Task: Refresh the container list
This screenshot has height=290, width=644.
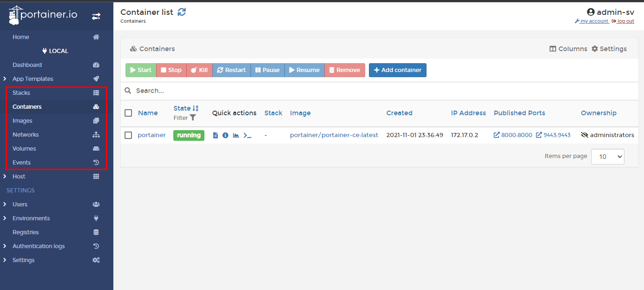Action: tap(182, 12)
